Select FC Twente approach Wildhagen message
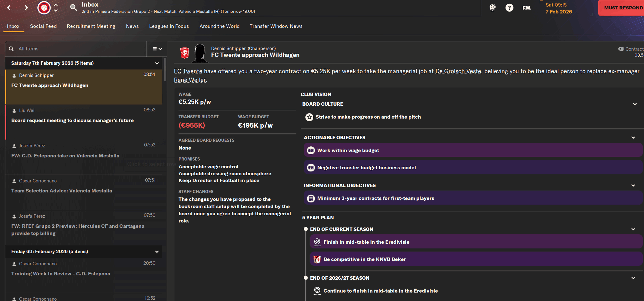 84,87
